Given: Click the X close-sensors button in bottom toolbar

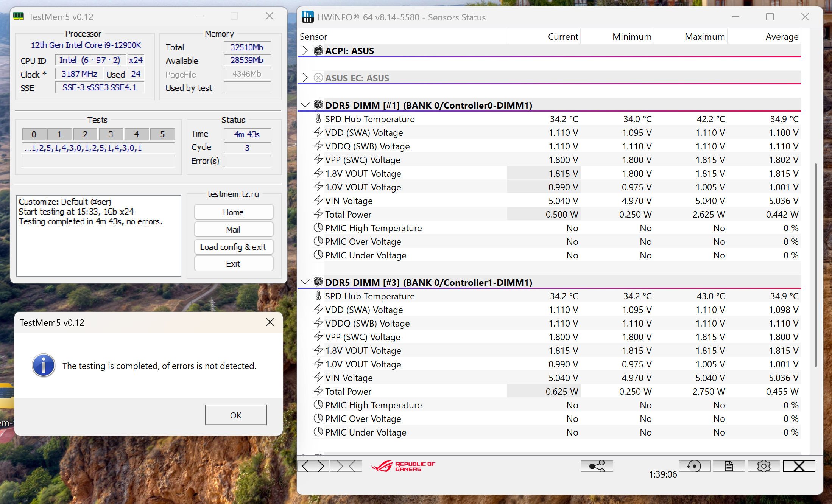Looking at the screenshot, I should [799, 466].
